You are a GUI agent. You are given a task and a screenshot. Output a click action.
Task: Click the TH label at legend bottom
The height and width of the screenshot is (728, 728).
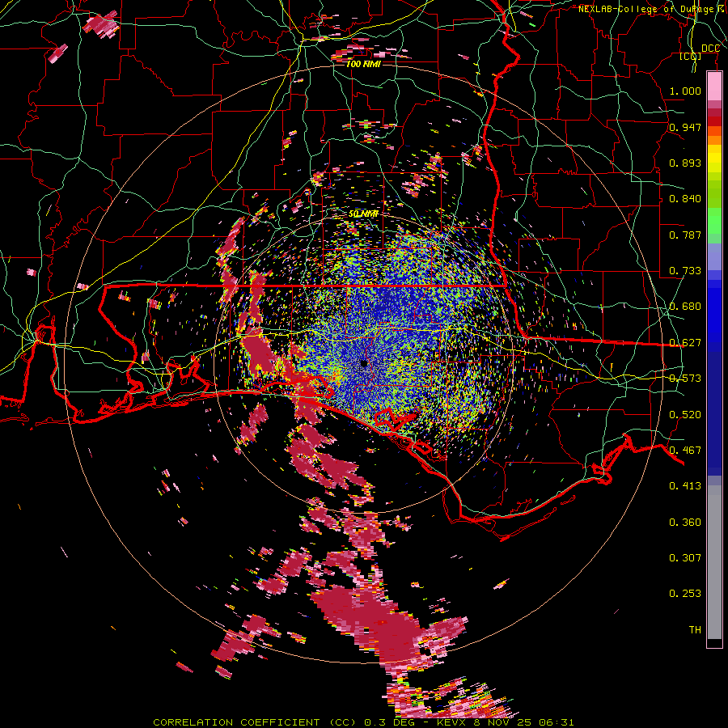coord(695,630)
